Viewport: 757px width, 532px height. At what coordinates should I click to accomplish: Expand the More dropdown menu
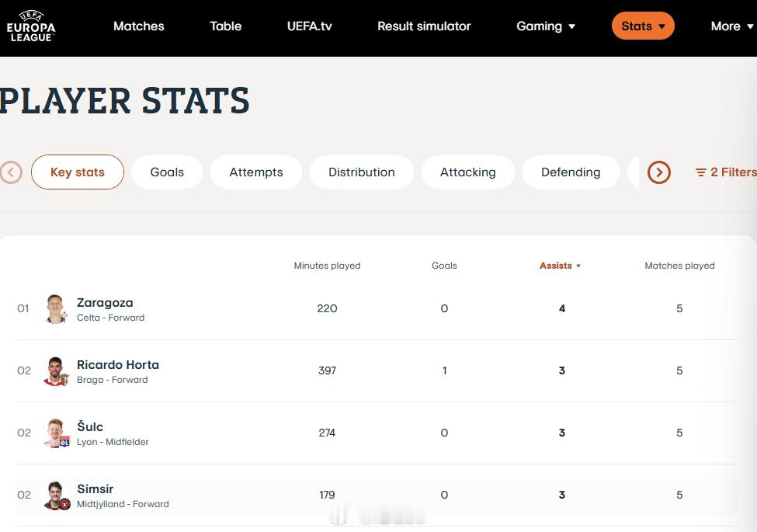click(732, 26)
